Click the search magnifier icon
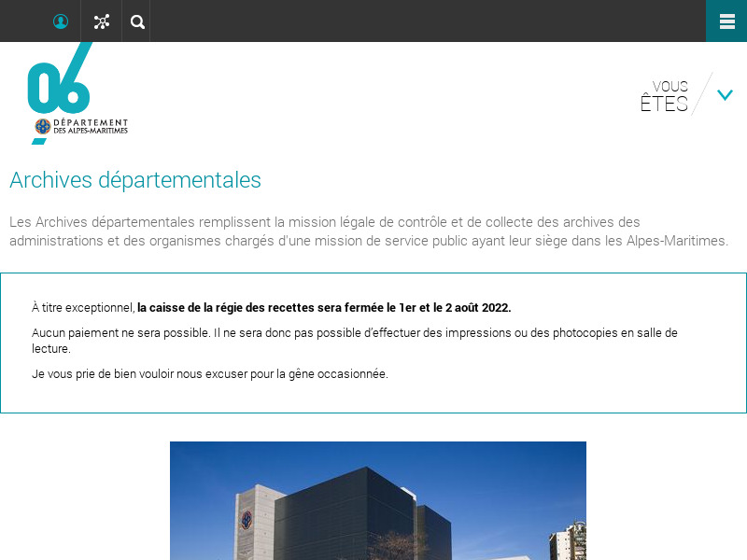 (136, 21)
